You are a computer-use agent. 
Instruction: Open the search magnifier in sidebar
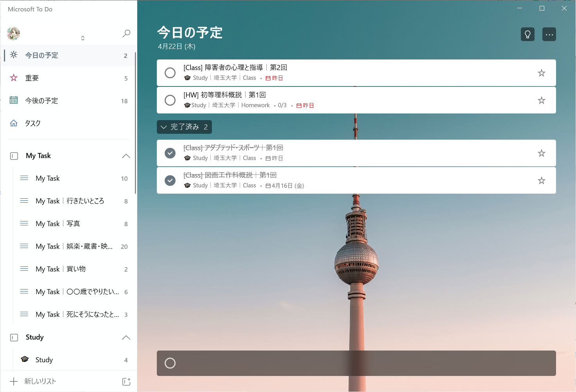(126, 34)
